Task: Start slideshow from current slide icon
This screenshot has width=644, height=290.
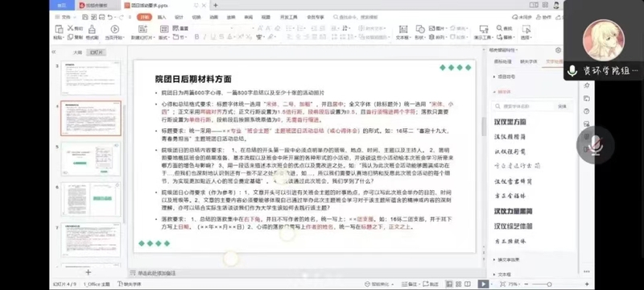Action: (x=114, y=29)
